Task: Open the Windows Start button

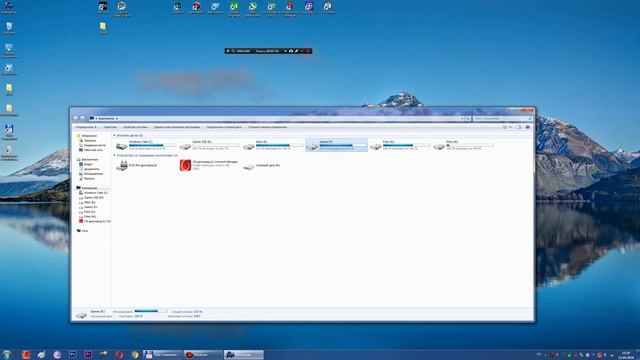Action: pyautogui.click(x=7, y=355)
